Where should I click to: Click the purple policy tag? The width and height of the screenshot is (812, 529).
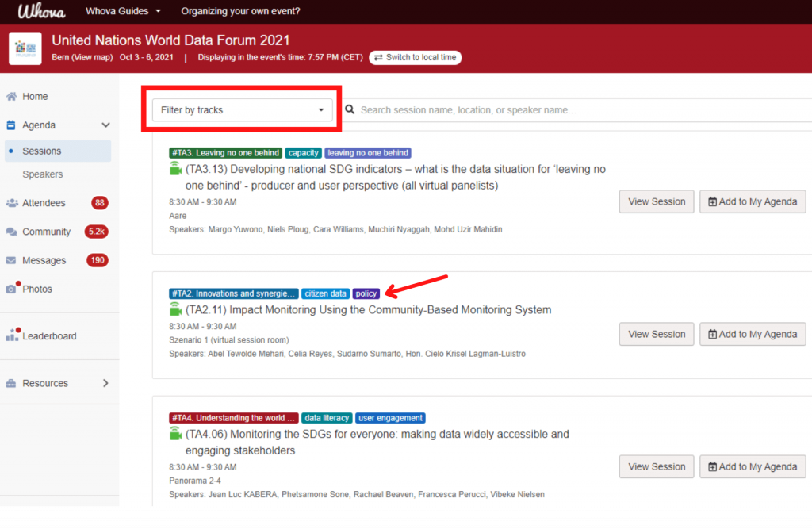[x=366, y=293]
